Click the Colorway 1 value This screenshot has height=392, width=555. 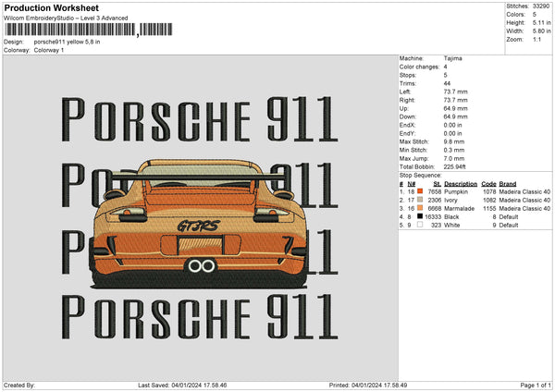pos(49,50)
